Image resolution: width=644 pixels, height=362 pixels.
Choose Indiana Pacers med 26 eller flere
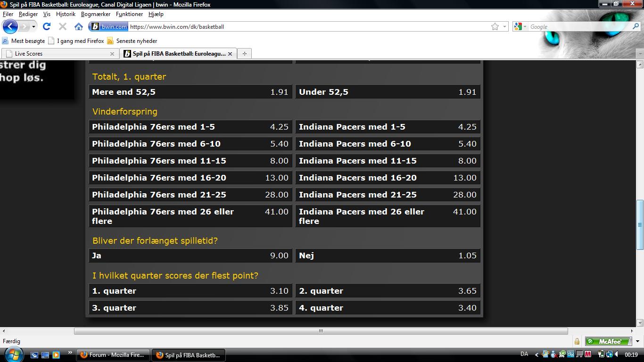388,216
